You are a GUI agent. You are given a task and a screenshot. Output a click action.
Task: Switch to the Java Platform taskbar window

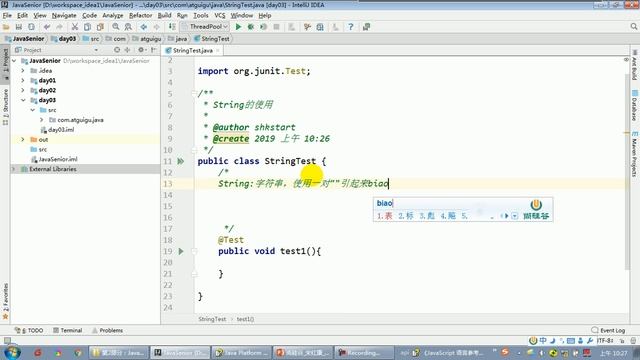[x=242, y=353]
